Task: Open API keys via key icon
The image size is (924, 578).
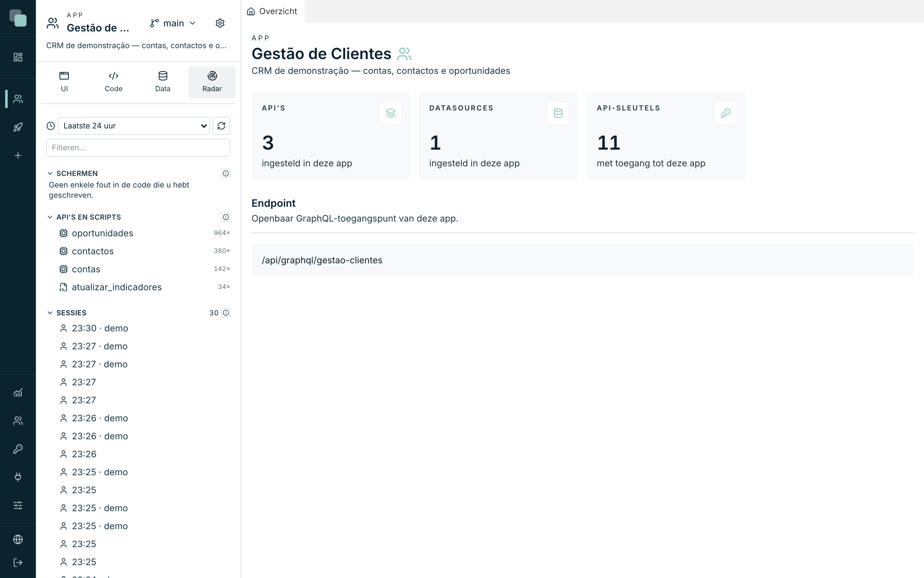Action: tap(18, 449)
